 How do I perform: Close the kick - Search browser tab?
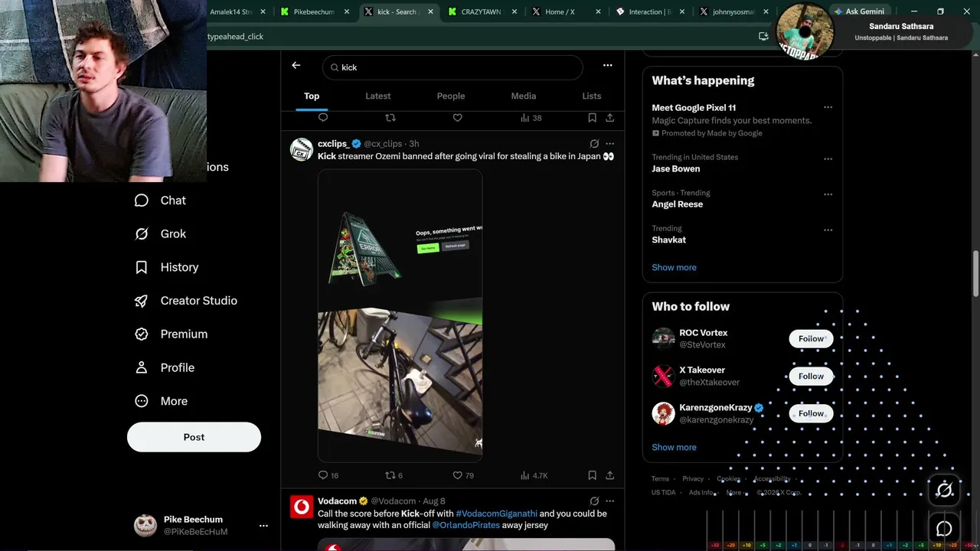coord(430,11)
